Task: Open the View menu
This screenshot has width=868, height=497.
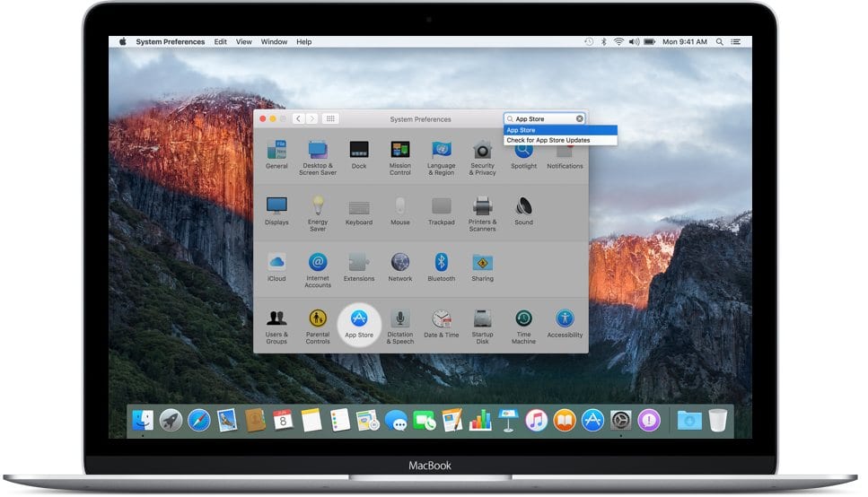Action: (243, 41)
